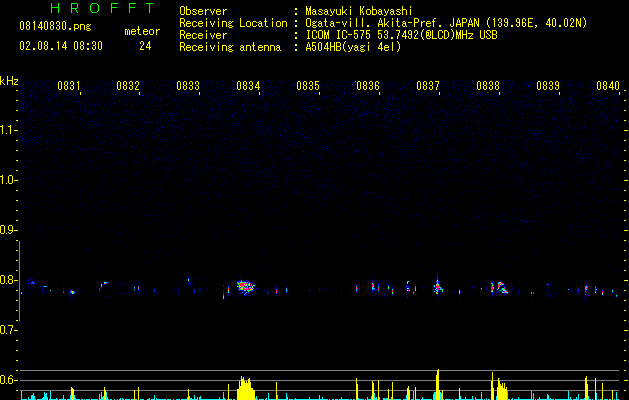Click the 'Observer' field label
This screenshot has height=400, width=629.
203,12
